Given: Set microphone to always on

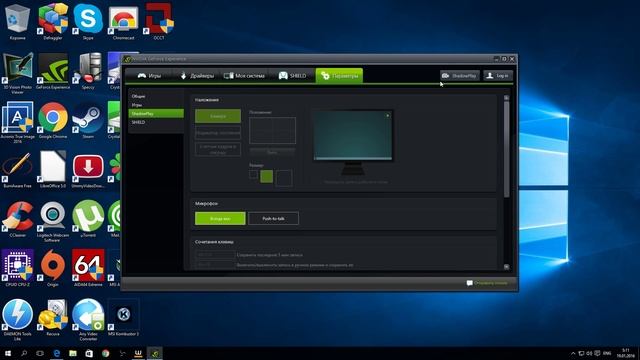Looking at the screenshot, I should 220,218.
